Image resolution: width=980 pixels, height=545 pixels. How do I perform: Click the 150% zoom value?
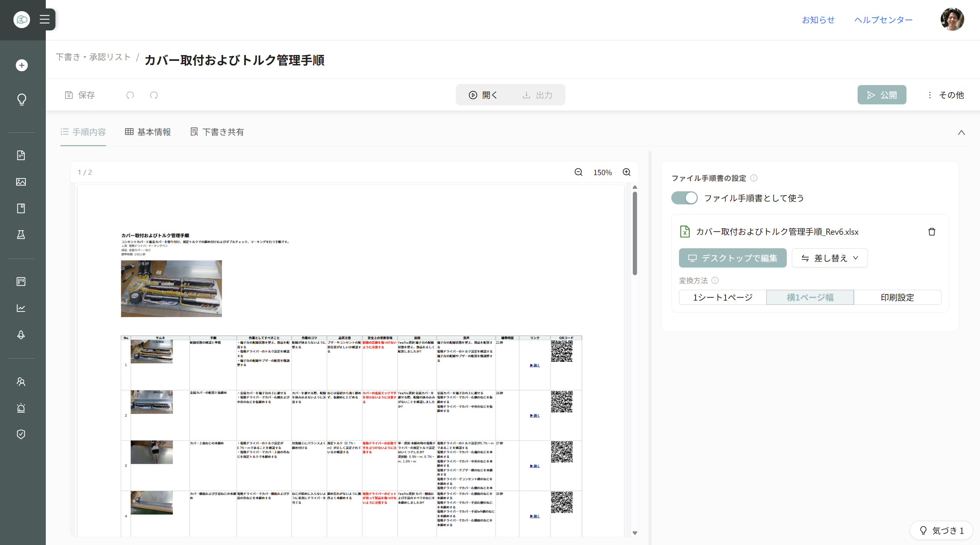coord(602,172)
